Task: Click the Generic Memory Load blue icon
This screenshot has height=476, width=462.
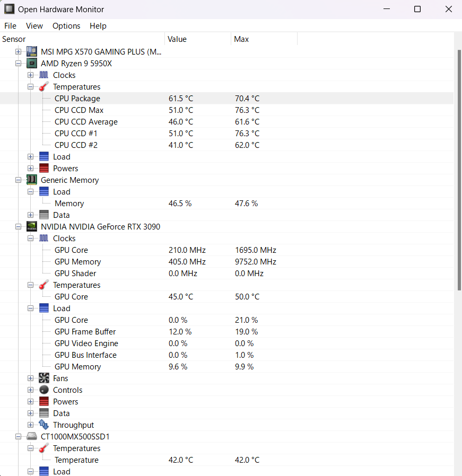Action: pyautogui.click(x=43, y=191)
